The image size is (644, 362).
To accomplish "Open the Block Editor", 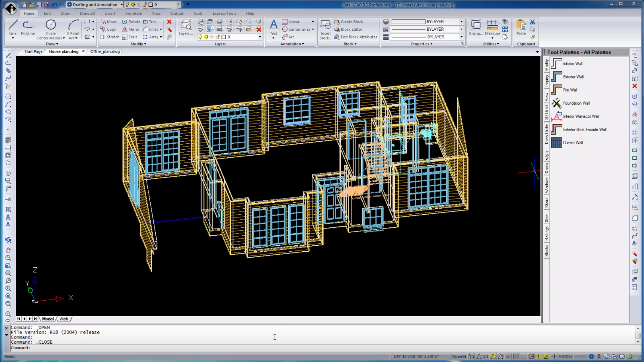I will coord(348,29).
